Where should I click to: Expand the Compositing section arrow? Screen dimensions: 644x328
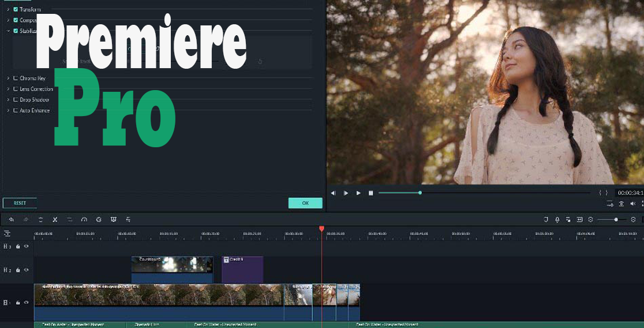(x=8, y=20)
